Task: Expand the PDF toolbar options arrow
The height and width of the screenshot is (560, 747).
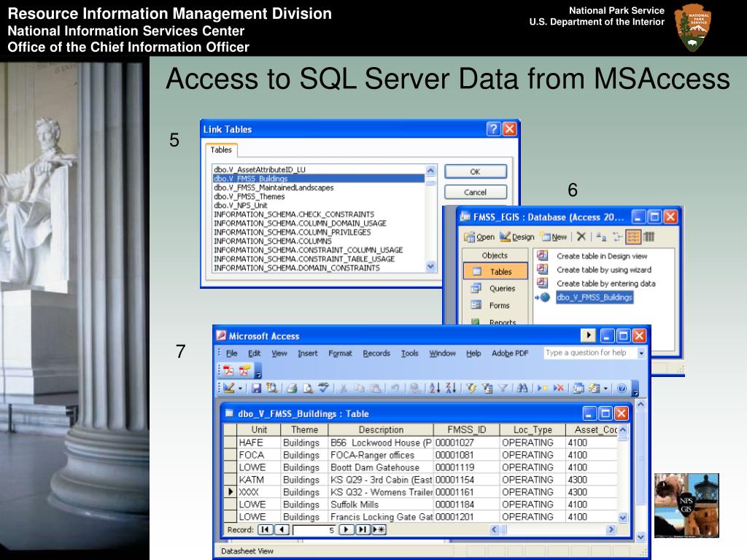Action: click(258, 371)
